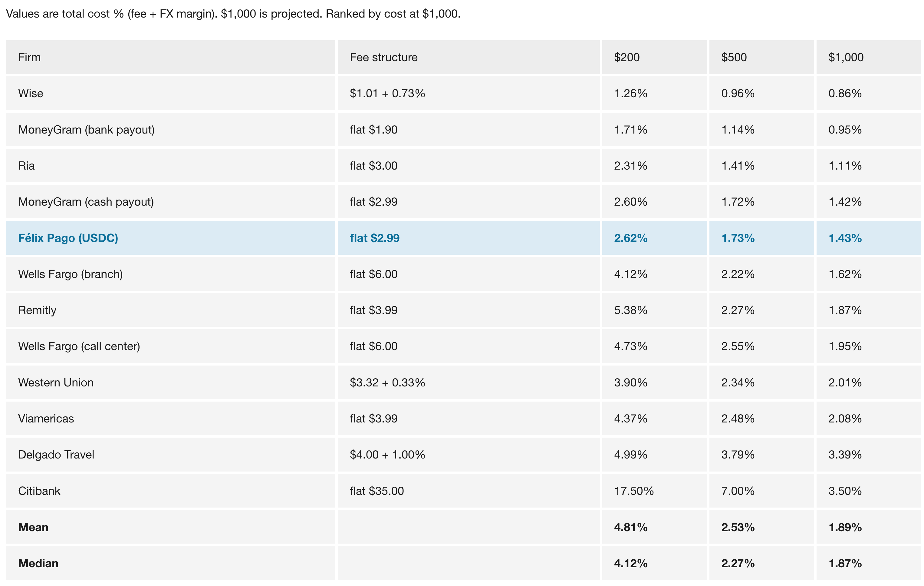Viewport: 924px width, 586px height.
Task: Click the "flat $1.90" fee cell
Action: (469, 129)
